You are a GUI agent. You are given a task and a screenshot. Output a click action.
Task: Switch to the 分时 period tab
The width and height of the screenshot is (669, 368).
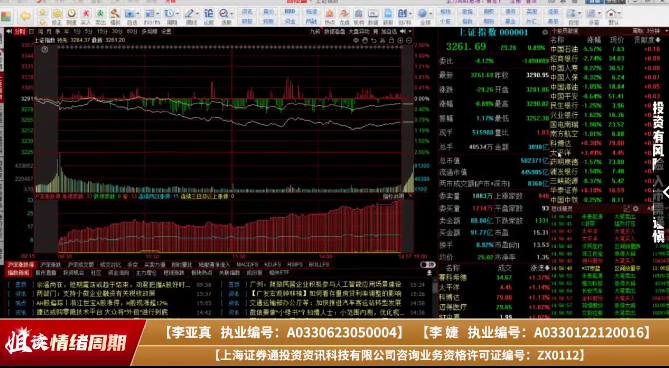pyautogui.click(x=20, y=31)
